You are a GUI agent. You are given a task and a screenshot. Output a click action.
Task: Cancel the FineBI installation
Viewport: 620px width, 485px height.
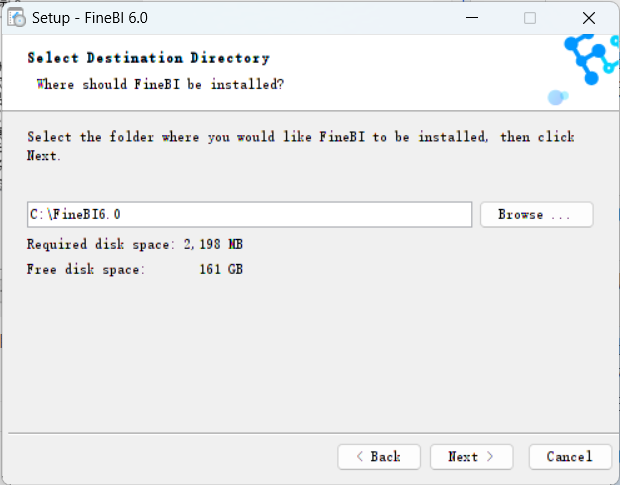pyautogui.click(x=570, y=457)
